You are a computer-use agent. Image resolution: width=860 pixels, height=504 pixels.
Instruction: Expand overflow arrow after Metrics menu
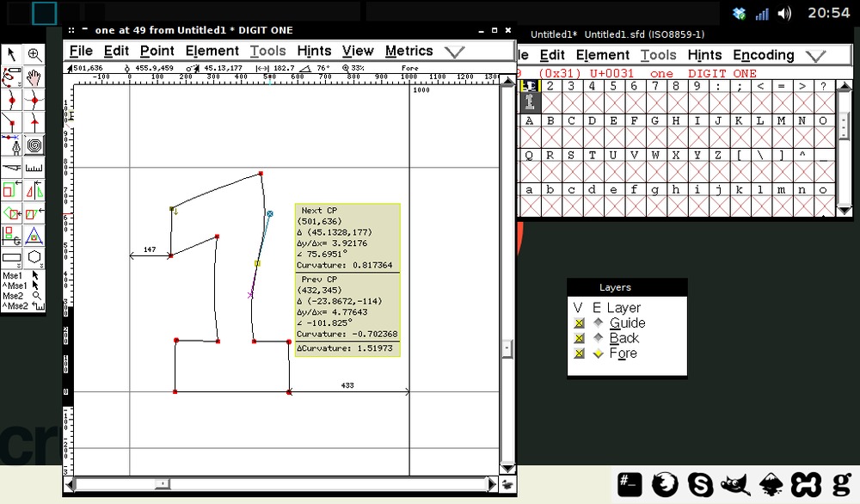click(454, 52)
